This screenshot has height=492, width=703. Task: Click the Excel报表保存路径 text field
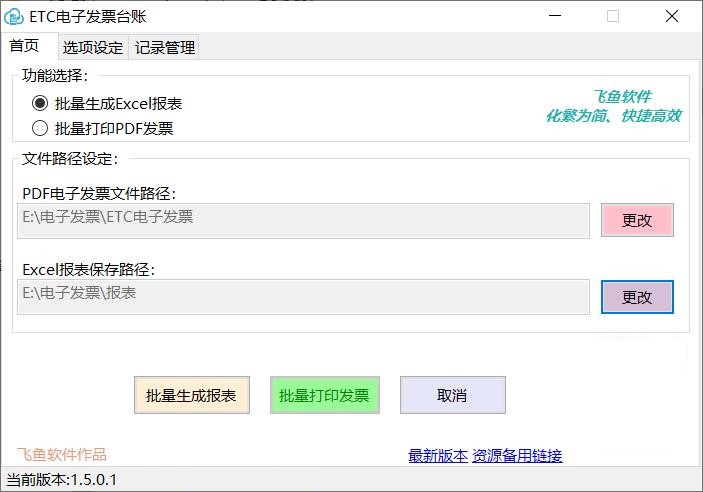tap(303, 297)
